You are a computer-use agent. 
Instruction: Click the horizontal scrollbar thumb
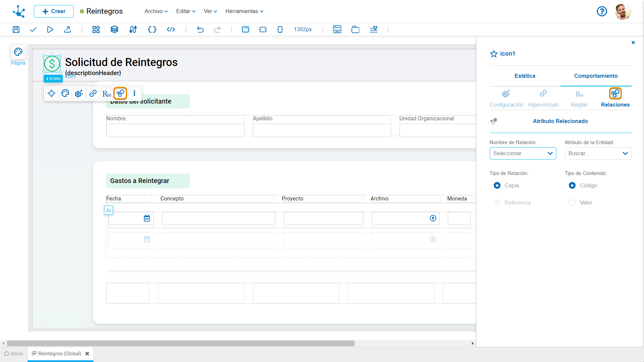click(x=180, y=344)
